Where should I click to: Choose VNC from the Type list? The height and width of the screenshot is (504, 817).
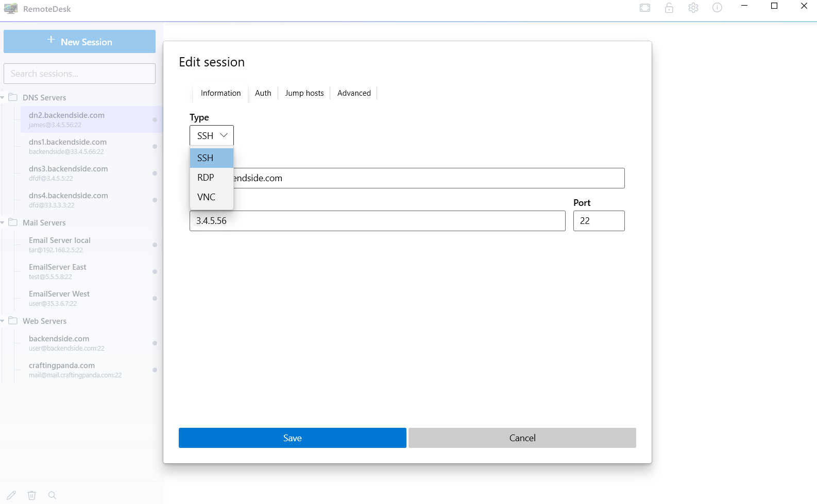(x=212, y=197)
